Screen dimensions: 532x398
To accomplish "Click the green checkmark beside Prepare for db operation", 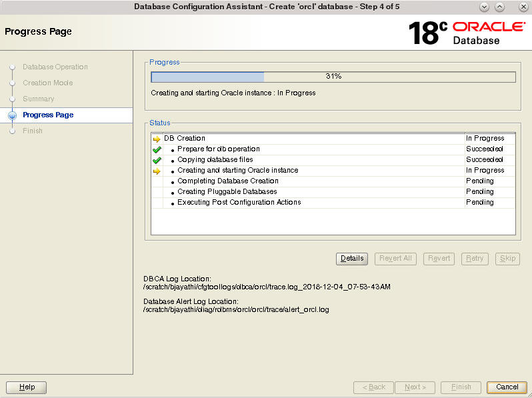I will point(157,149).
